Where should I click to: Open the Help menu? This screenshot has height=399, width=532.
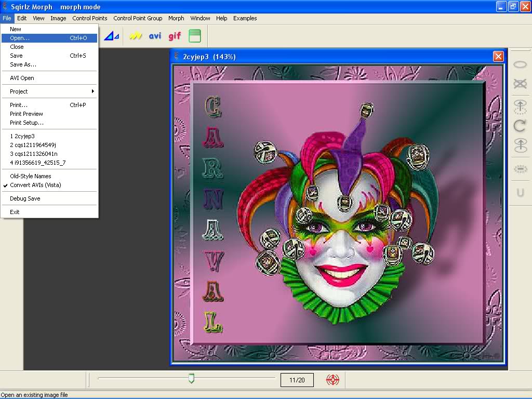[221, 18]
